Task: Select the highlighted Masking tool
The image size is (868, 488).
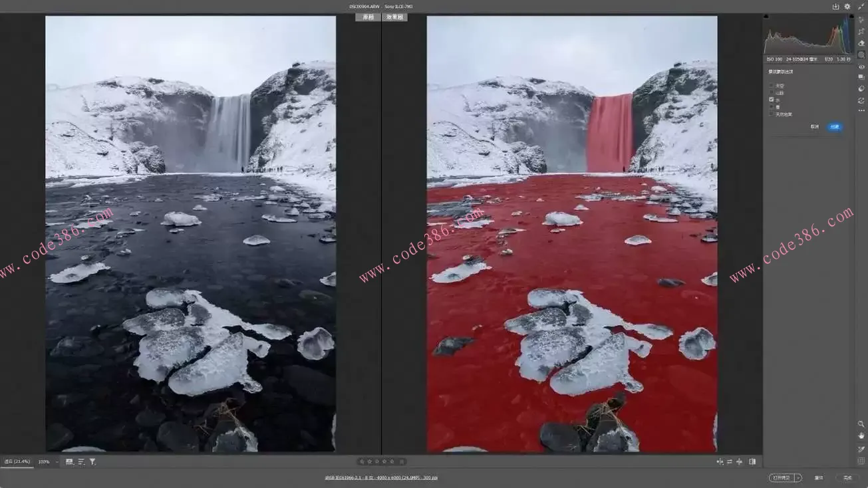Action: 861,55
